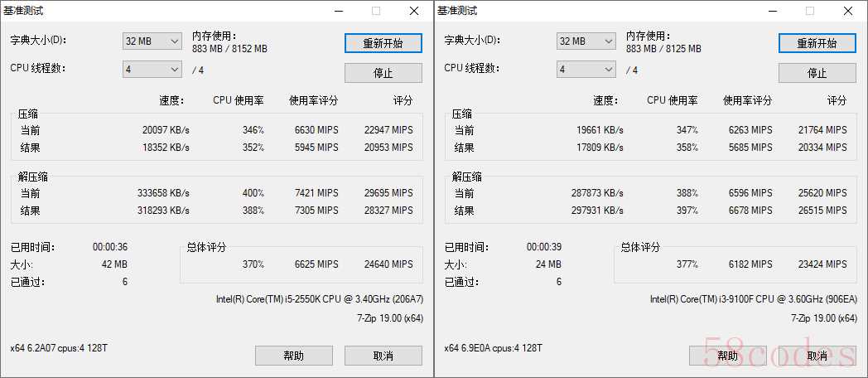Stop the i5-2550K benchmark with 停止
Viewport: 868px width, 378px height.
click(383, 73)
